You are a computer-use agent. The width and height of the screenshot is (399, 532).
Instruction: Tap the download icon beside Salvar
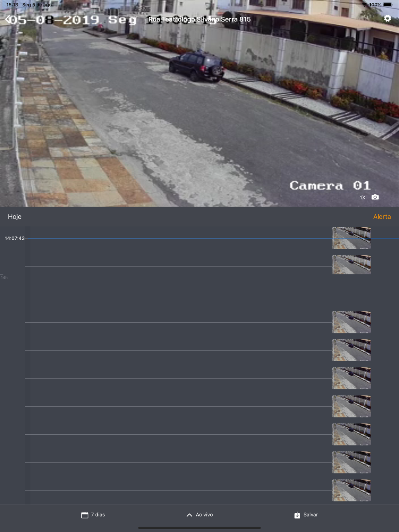(297, 515)
